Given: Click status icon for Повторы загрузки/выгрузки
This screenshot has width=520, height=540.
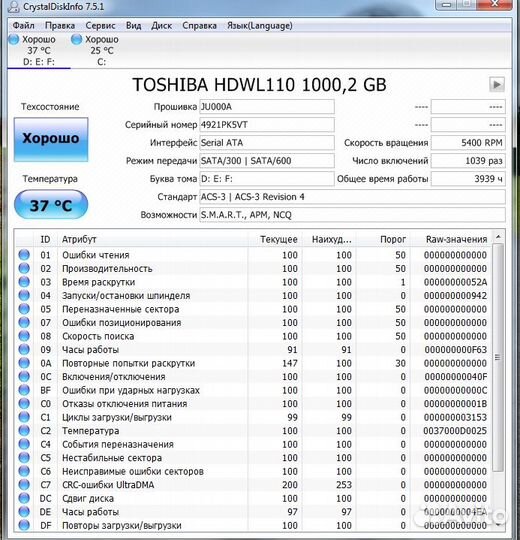Looking at the screenshot, I should point(24,525).
